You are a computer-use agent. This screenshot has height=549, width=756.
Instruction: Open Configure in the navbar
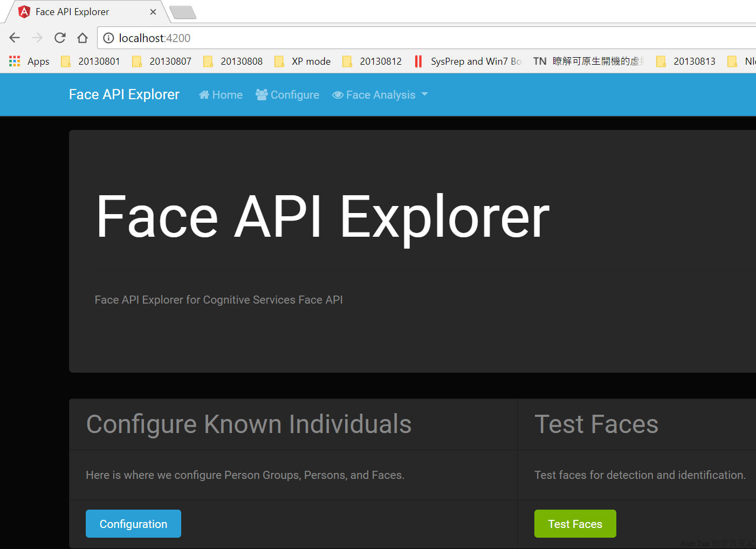[x=287, y=95]
